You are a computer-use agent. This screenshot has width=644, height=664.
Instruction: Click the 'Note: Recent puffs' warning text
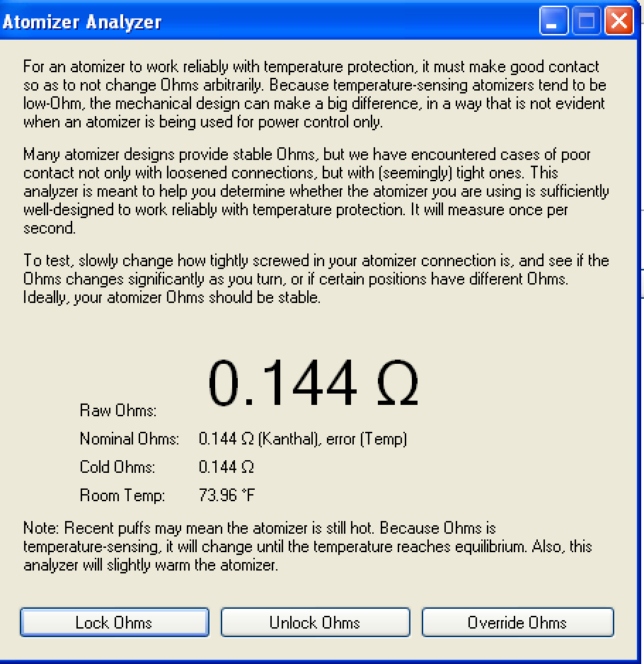tap(307, 546)
